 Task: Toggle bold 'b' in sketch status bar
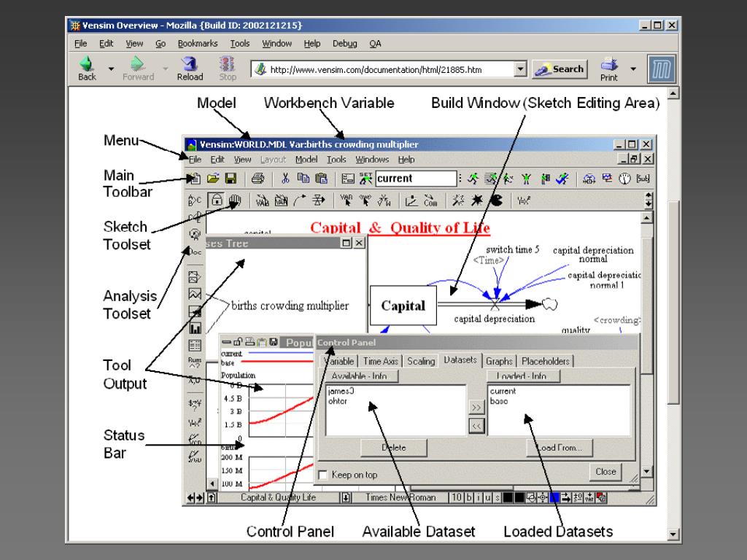[469, 497]
